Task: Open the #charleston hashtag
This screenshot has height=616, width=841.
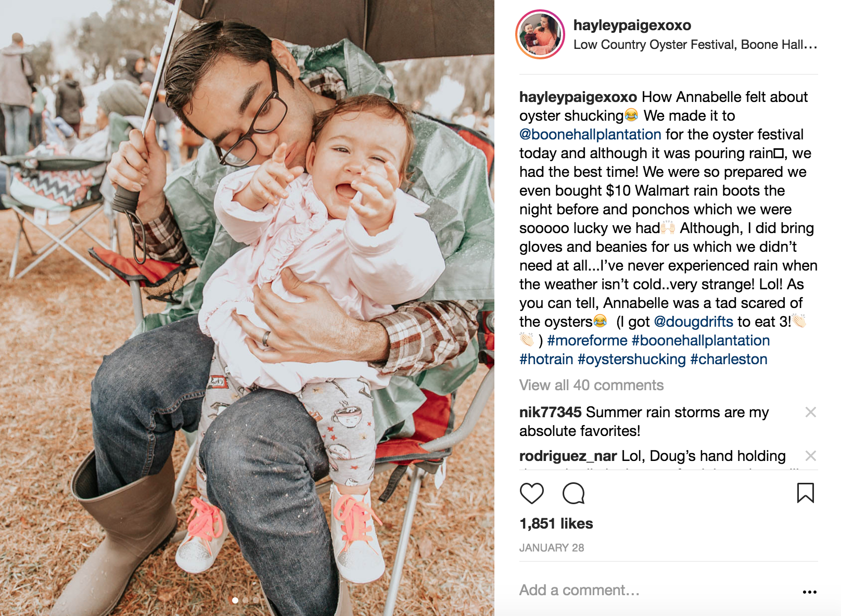Action: [x=729, y=359]
